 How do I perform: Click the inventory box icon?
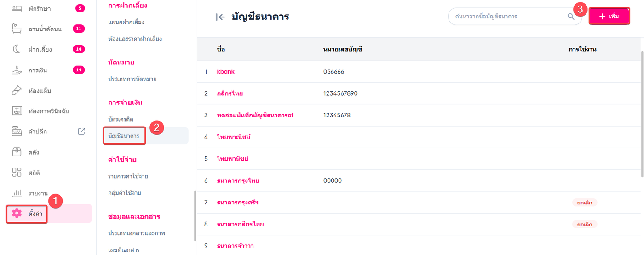[17, 152]
